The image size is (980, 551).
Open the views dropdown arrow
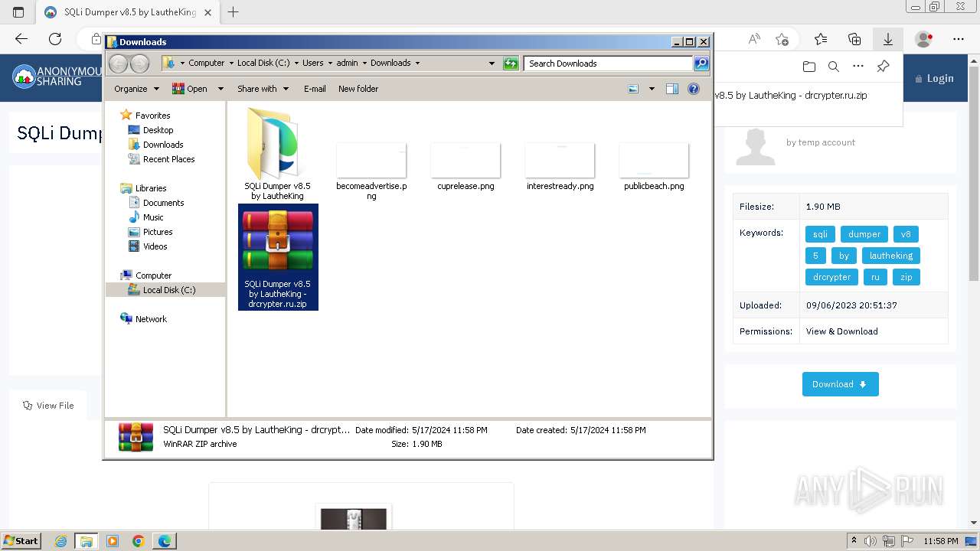(652, 89)
